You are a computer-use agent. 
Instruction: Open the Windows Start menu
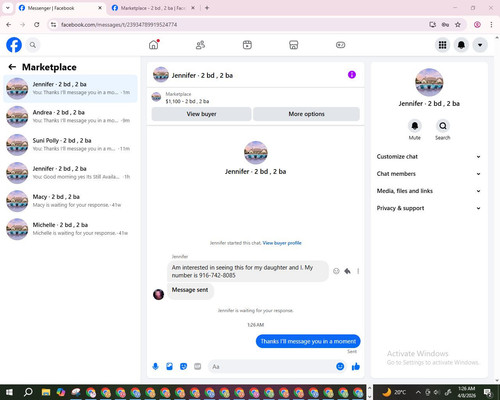(9, 392)
